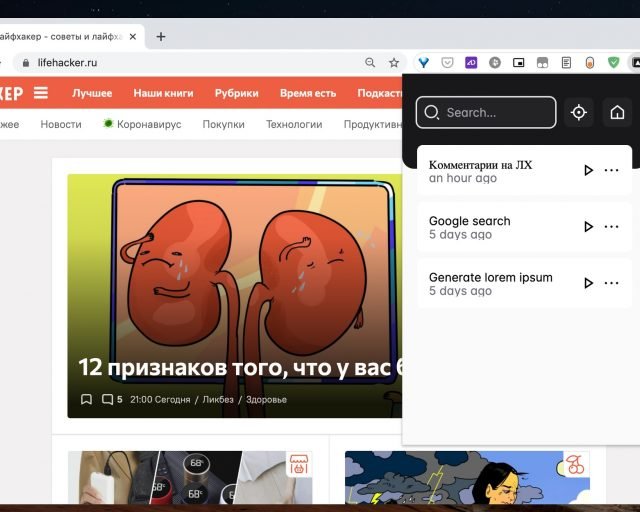The width and height of the screenshot is (640, 512).
Task: Open options for Google search item
Action: coord(611,227)
